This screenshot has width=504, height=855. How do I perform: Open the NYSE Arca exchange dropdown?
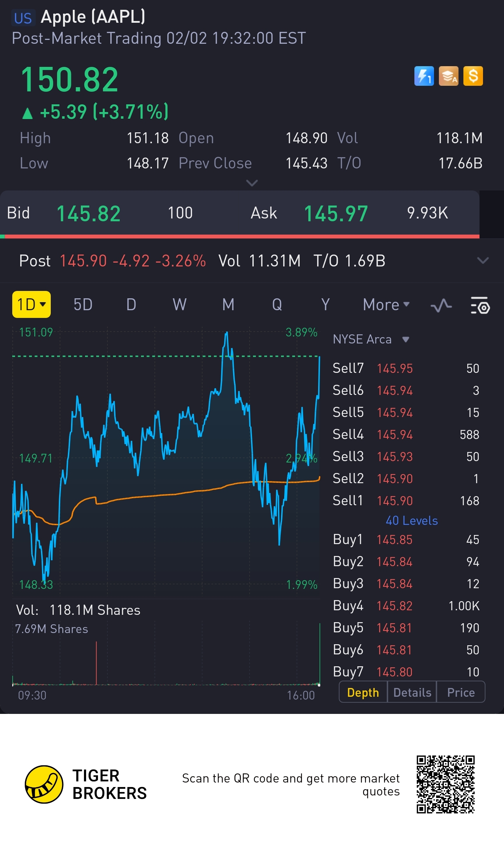(x=371, y=339)
